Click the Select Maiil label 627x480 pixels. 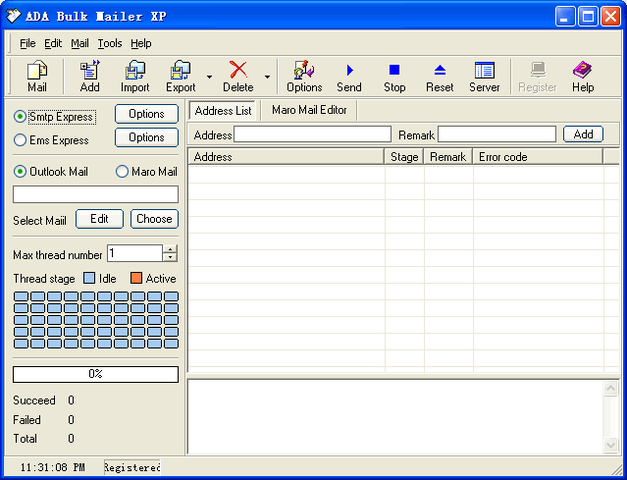(x=40, y=221)
